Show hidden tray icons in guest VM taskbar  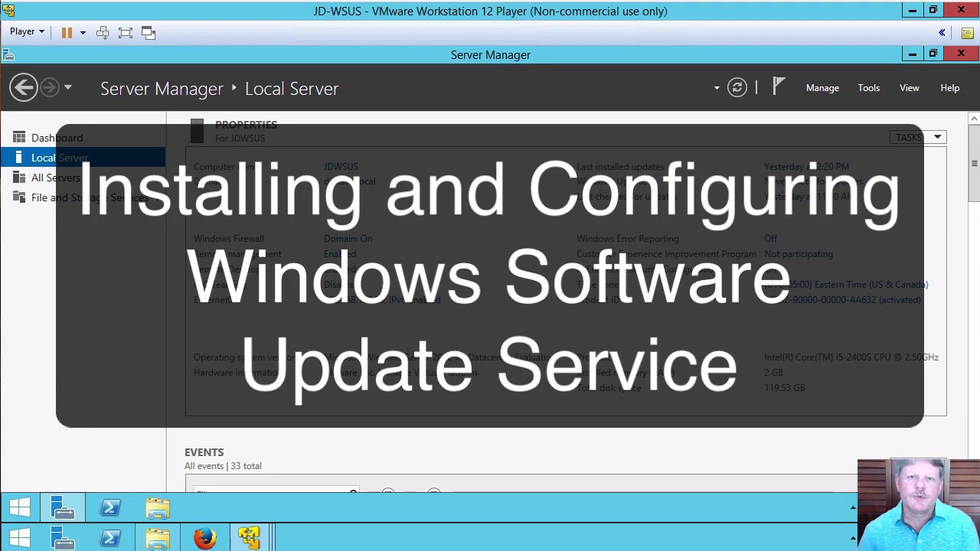[x=853, y=507]
